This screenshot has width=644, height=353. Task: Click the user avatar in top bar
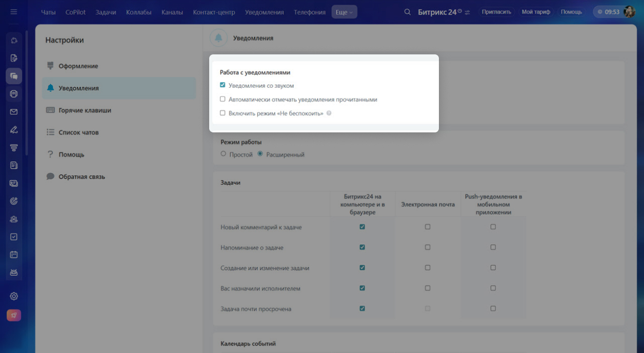(629, 12)
